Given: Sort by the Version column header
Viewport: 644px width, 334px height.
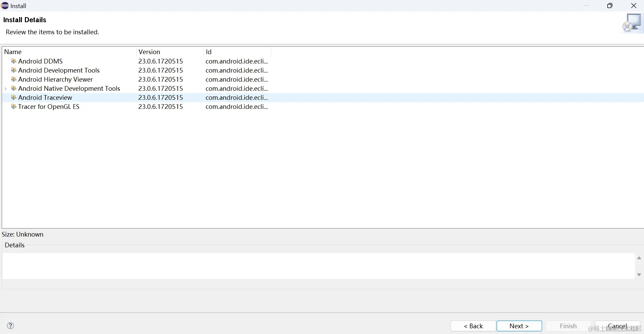Looking at the screenshot, I should pyautogui.click(x=170, y=52).
